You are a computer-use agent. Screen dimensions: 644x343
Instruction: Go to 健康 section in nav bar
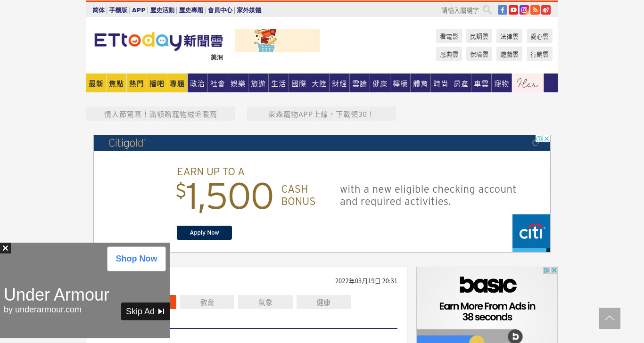[380, 83]
